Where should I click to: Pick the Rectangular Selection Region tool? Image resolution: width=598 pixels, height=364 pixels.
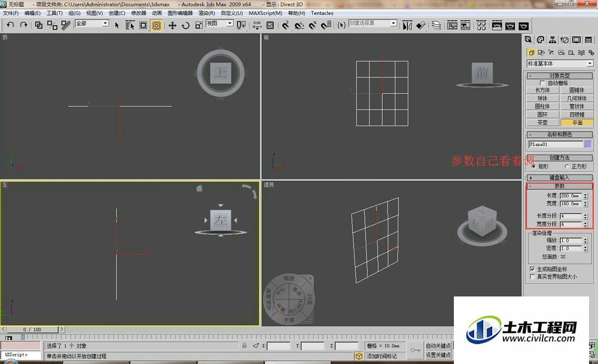[143, 26]
